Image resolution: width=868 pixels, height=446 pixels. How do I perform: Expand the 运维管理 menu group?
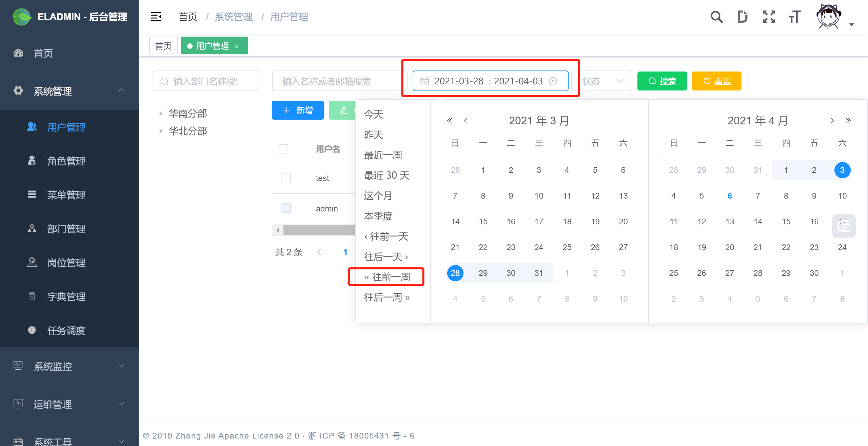tap(70, 404)
